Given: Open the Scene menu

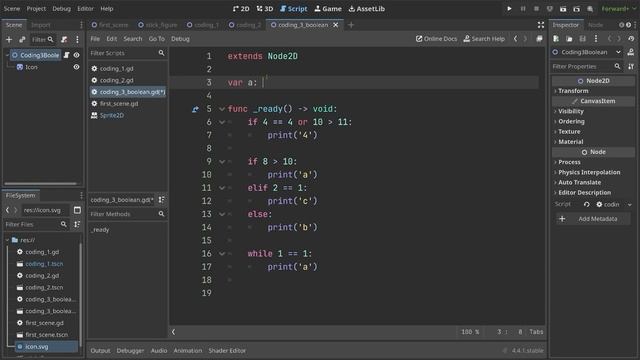Looking at the screenshot, I should pos(12,9).
